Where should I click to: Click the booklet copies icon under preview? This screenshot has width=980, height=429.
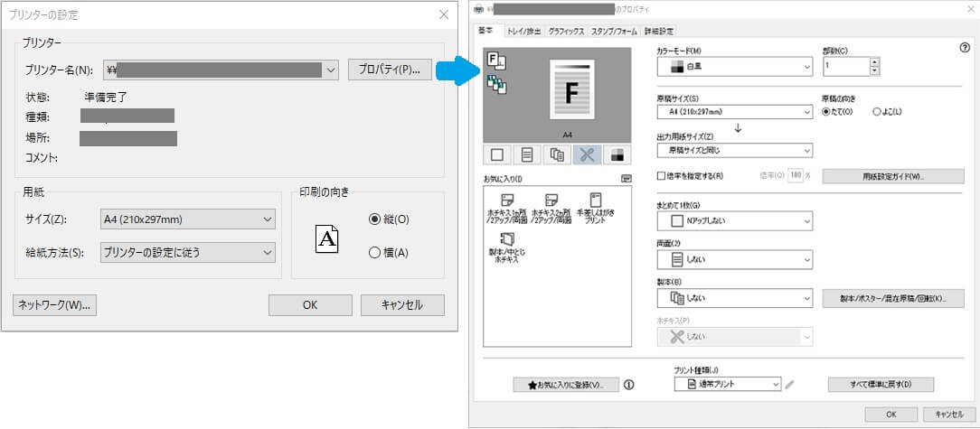(x=557, y=154)
